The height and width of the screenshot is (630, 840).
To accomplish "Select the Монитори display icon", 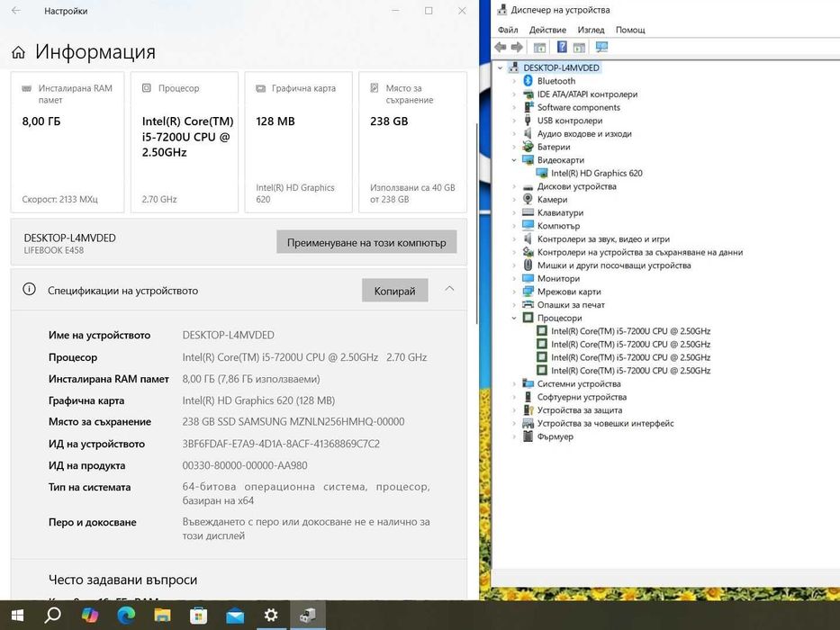I will [528, 279].
